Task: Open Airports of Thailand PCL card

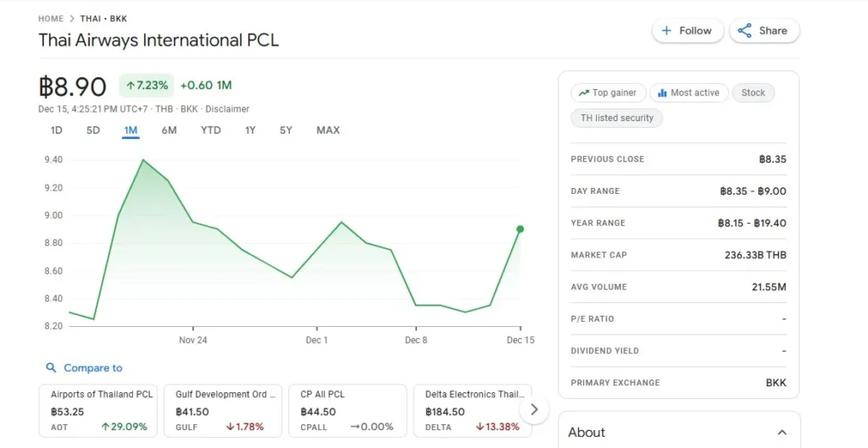Action: coord(98,411)
